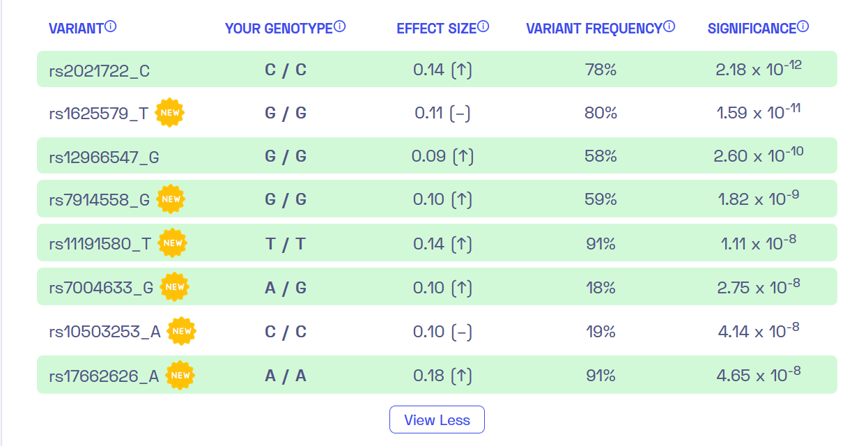The height and width of the screenshot is (446, 868).
Task: Click the A / G genotype cell
Action: [x=286, y=288]
